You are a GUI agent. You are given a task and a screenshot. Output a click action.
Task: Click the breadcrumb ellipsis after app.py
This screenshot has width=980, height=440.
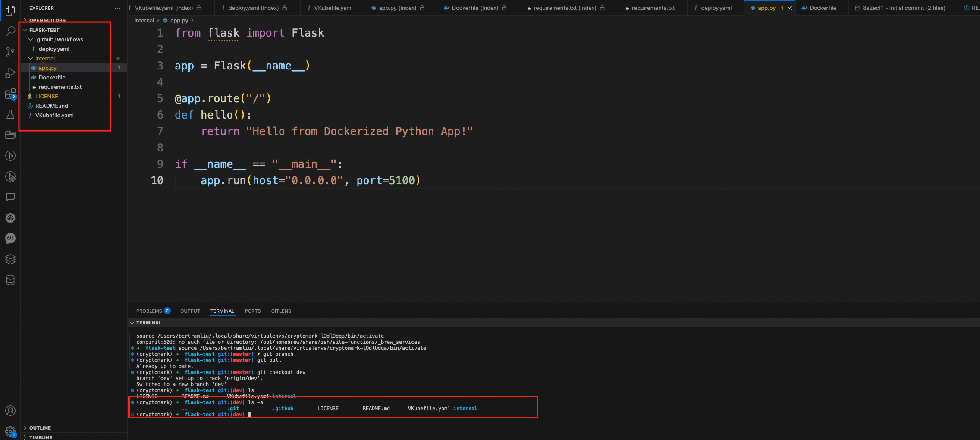pos(198,21)
